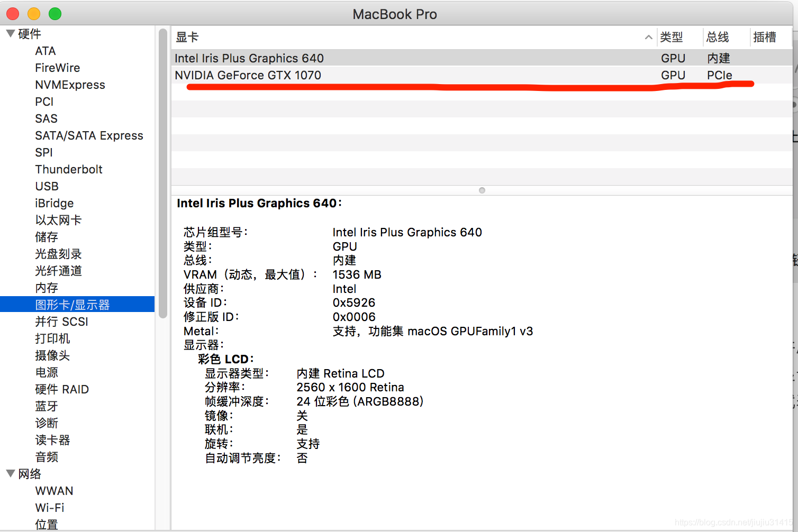Open SATA/SATA Express entry
This screenshot has height=532, width=798.
89,135
